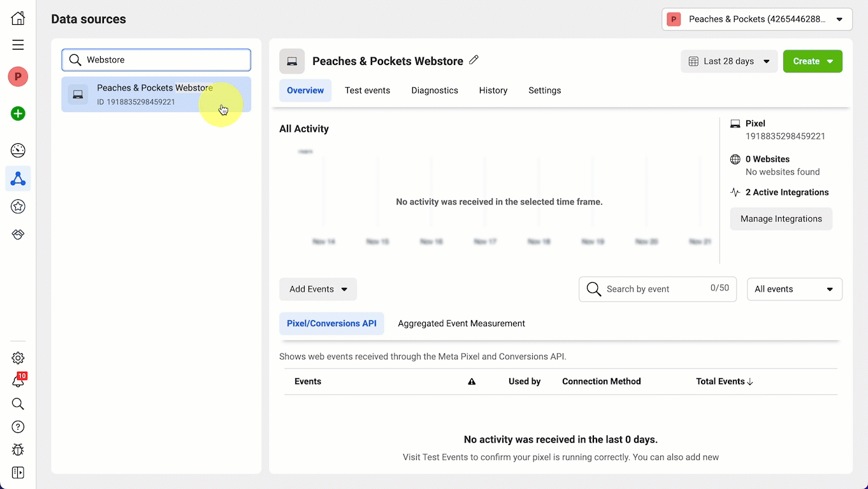Click the laptop icon in Webstore list item

(x=78, y=94)
